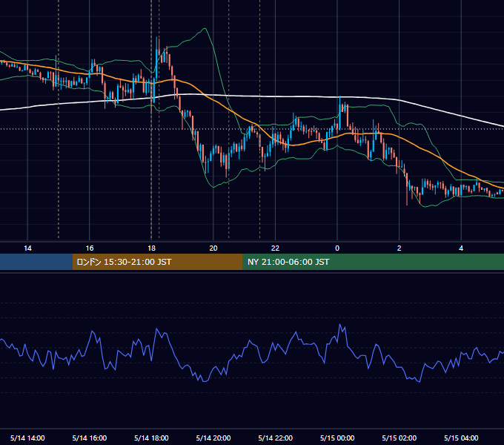The image size is (504, 445).
Task: Click the 5/14 16:00 time label
Action: (x=90, y=438)
